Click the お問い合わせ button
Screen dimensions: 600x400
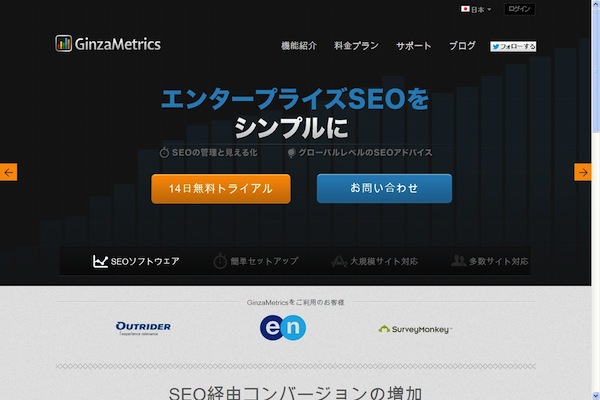click(384, 188)
